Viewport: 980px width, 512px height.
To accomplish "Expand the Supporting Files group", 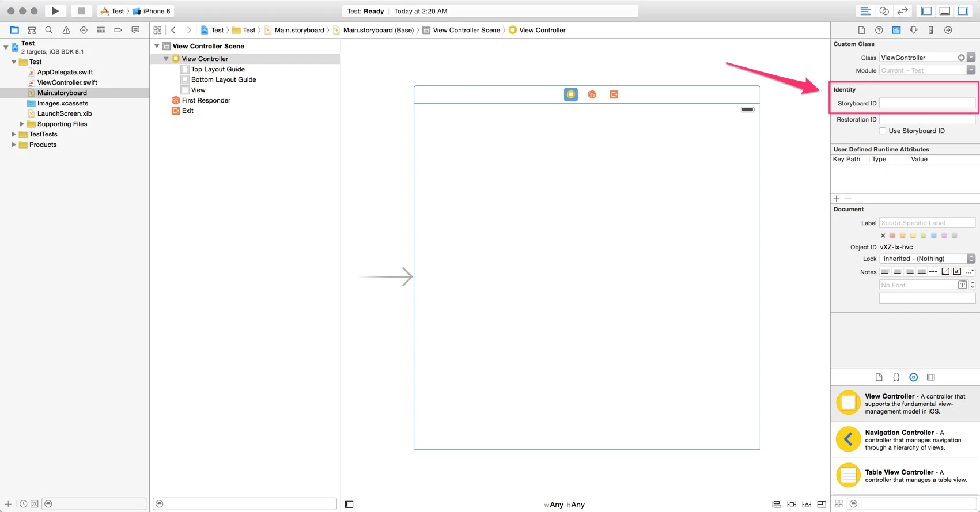I will (22, 124).
